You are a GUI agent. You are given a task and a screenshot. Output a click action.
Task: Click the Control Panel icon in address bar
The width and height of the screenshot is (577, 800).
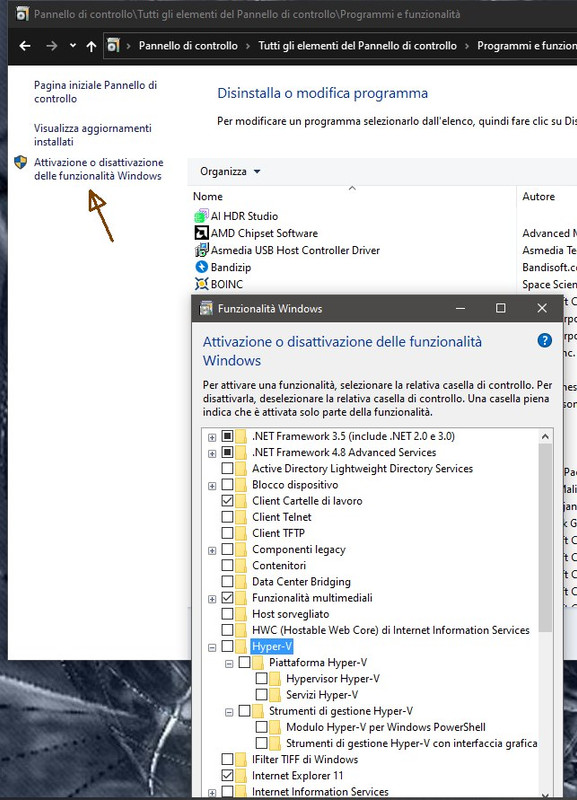[113, 45]
